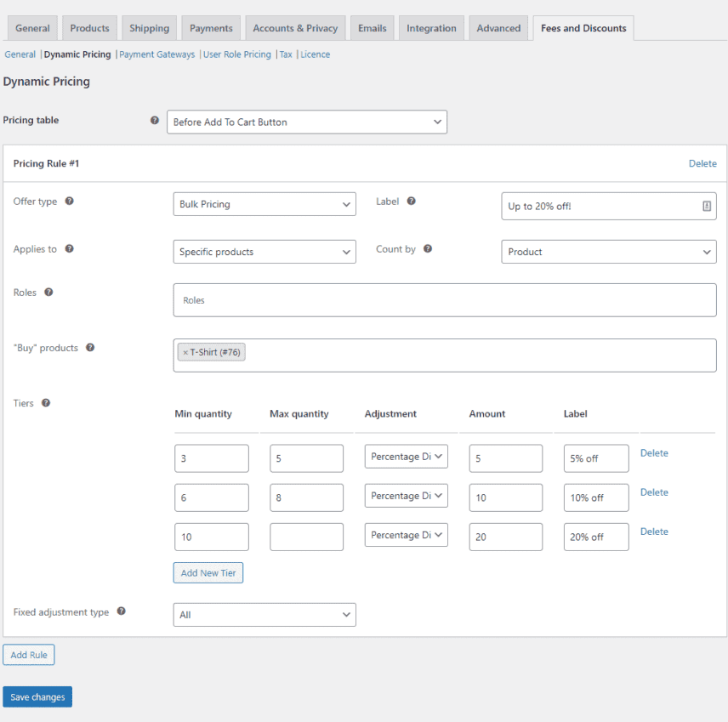
Task: Click inside the Roles input field
Action: pos(444,299)
